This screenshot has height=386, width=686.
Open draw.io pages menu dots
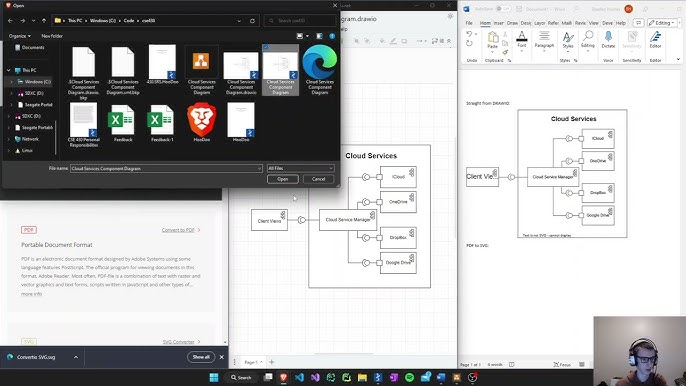click(x=234, y=362)
